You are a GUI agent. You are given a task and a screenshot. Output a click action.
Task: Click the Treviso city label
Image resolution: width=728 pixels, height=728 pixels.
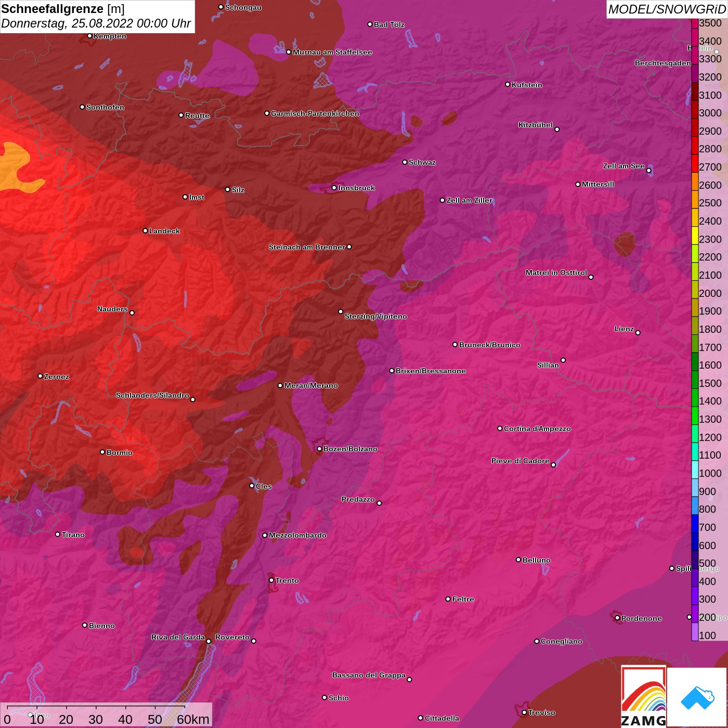[542, 712]
